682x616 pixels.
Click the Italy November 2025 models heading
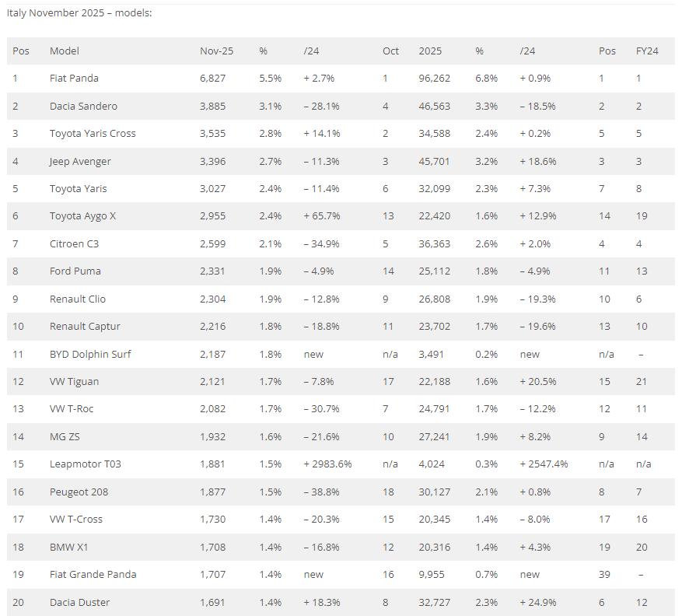[x=79, y=12]
